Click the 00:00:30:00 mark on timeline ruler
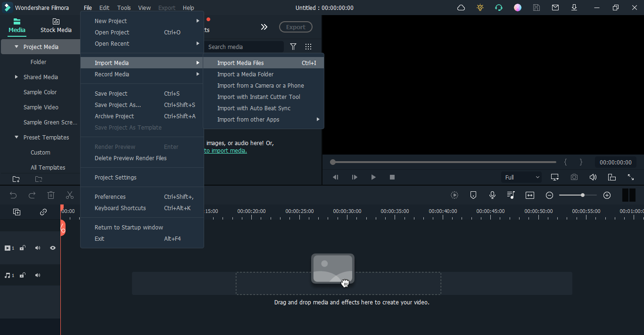644x335 pixels. pos(347,211)
